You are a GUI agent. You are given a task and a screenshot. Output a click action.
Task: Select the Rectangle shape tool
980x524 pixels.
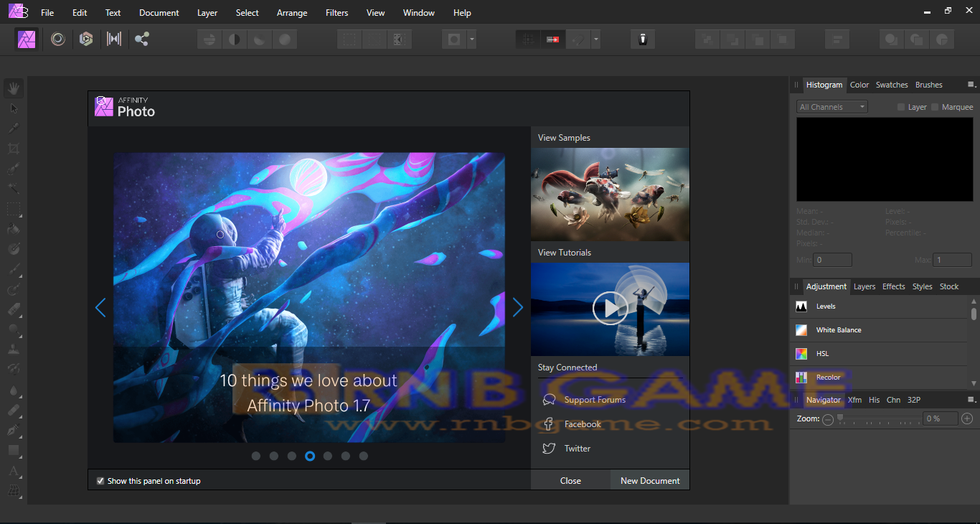pyautogui.click(x=14, y=450)
